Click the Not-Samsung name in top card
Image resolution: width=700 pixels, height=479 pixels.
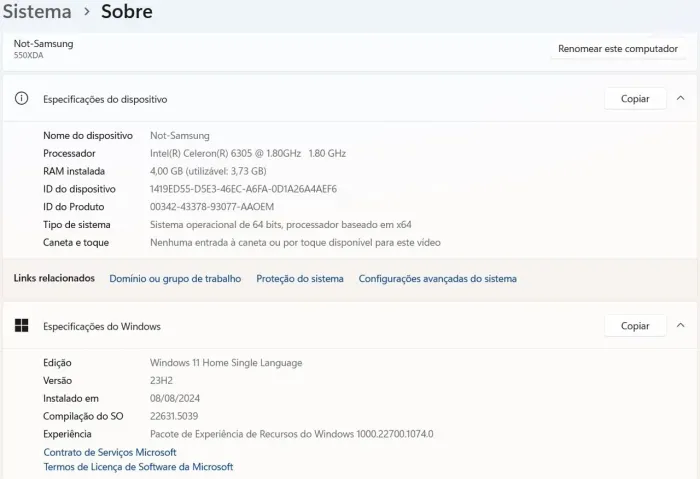coord(43,43)
